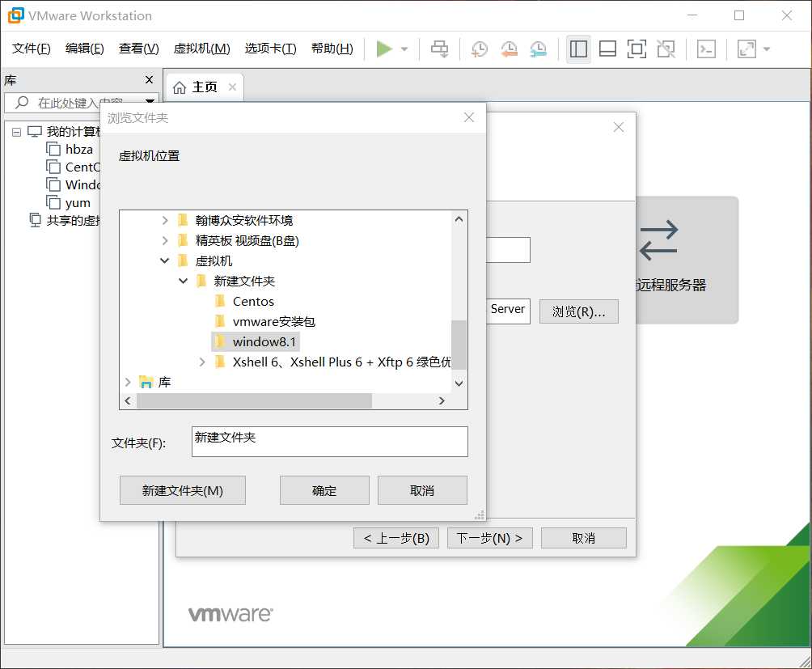Click the folder tree scroll down arrow
This screenshot has height=669, width=812.
click(x=459, y=383)
